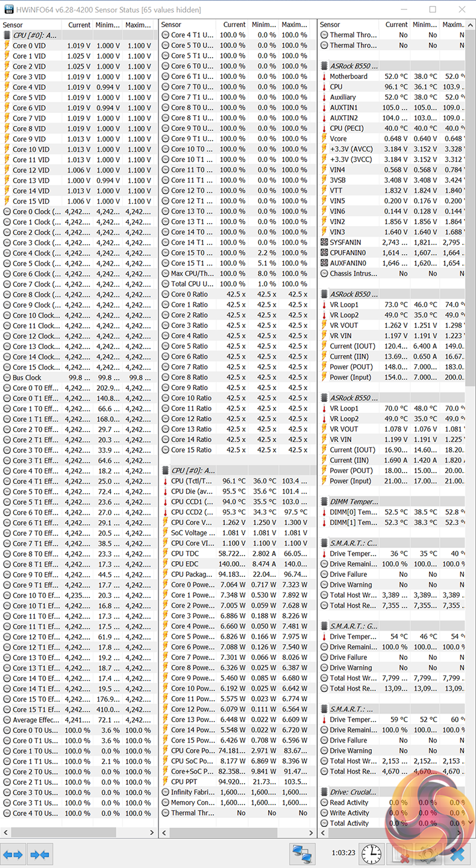This screenshot has height=868, width=476.
Task: Click the clock icon beside elapsed time
Action: point(372,854)
